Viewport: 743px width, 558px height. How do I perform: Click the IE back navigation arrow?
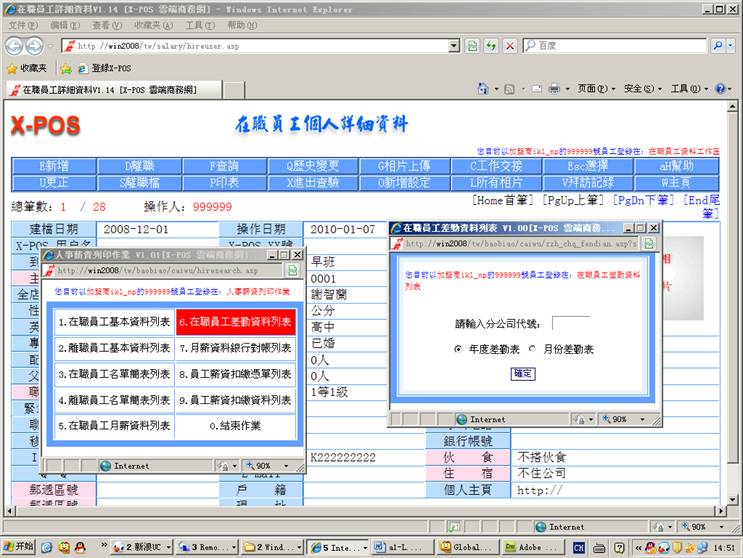pos(13,46)
